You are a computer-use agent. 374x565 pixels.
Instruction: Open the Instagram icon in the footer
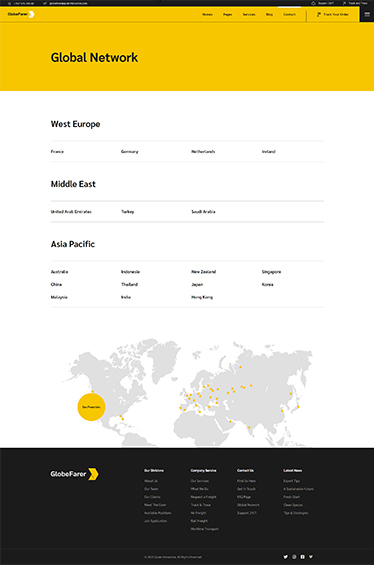click(294, 557)
